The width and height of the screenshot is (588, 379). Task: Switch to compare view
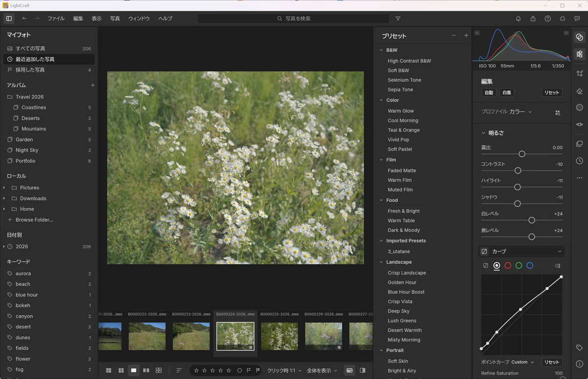click(146, 370)
